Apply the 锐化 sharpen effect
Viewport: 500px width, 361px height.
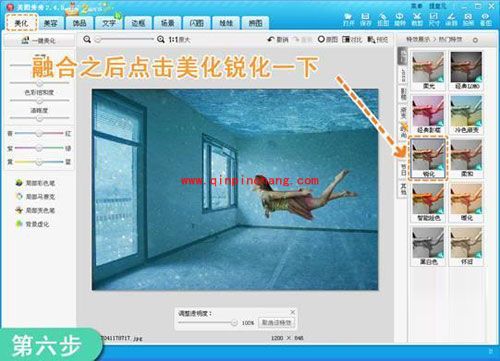click(x=428, y=158)
